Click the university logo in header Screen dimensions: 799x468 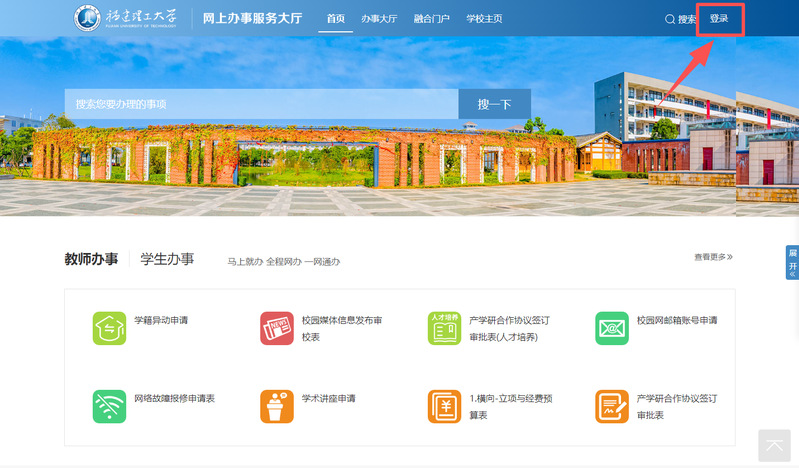pos(126,19)
